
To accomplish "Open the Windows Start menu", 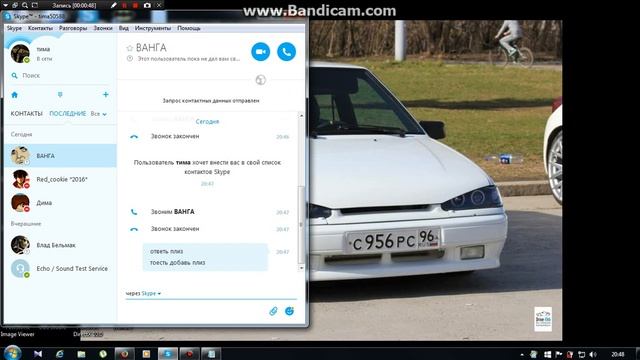I will point(12,353).
